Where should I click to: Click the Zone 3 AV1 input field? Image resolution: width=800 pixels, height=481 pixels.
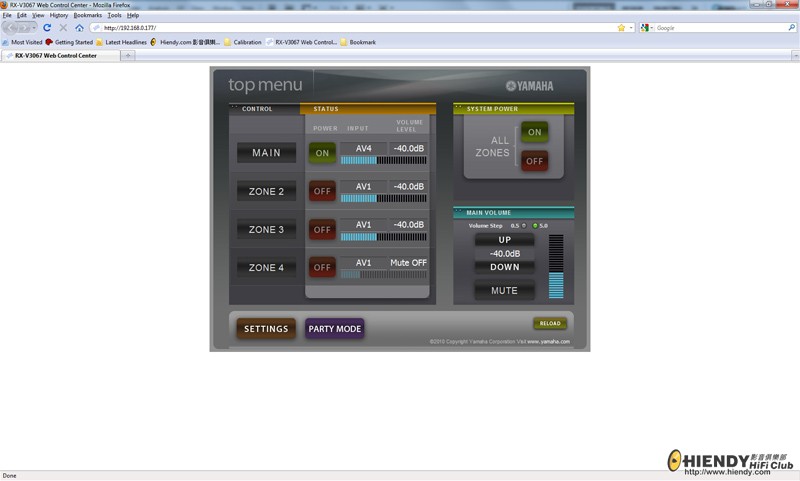pos(363,224)
